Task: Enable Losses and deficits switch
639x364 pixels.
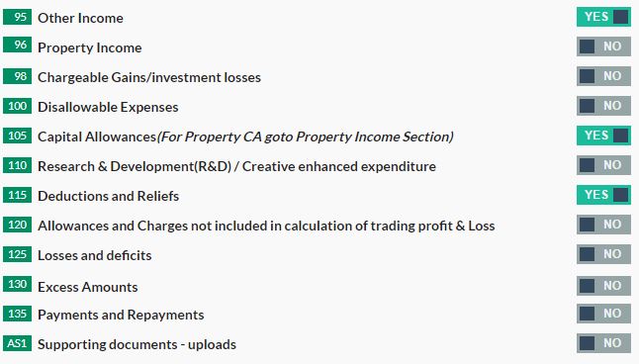Action: click(603, 254)
